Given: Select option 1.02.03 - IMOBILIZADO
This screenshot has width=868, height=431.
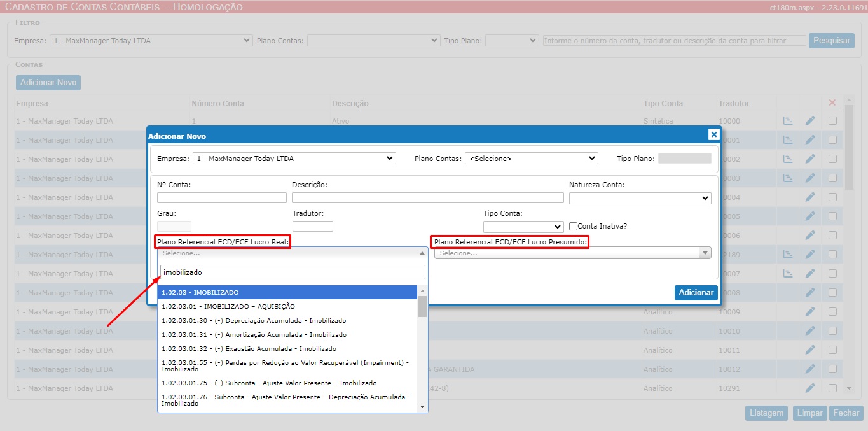Looking at the screenshot, I should coord(287,292).
